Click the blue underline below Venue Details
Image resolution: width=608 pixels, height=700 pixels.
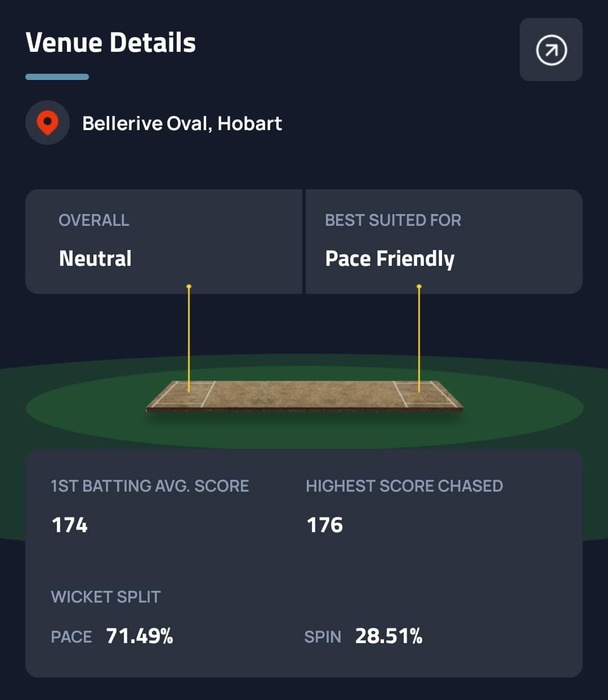coord(57,77)
